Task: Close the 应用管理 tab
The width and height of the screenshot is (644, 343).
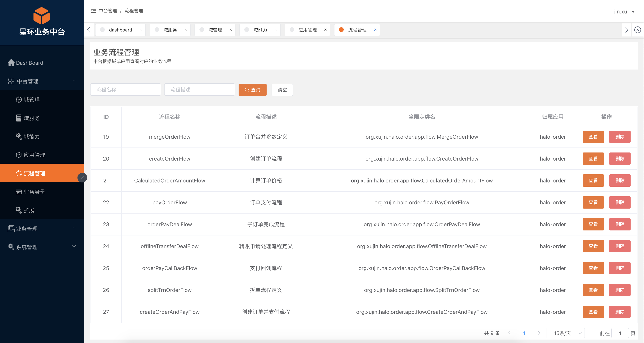Action: [325, 30]
